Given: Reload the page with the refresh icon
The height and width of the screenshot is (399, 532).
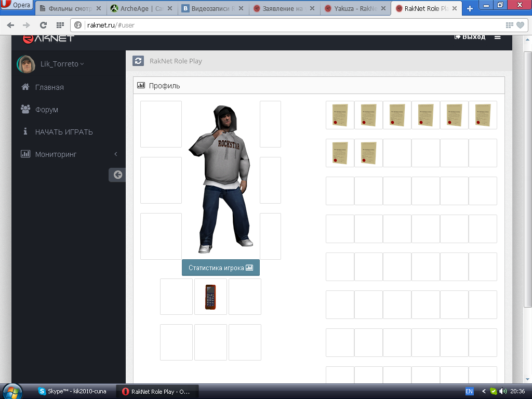Looking at the screenshot, I should click(x=43, y=25).
